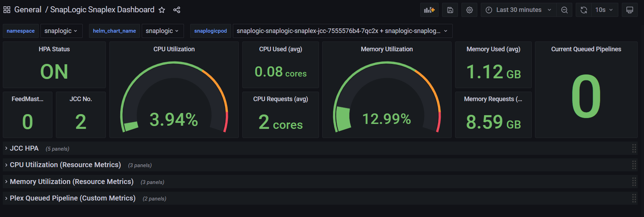Grab drag handle of JCC HPA row

click(x=634, y=149)
